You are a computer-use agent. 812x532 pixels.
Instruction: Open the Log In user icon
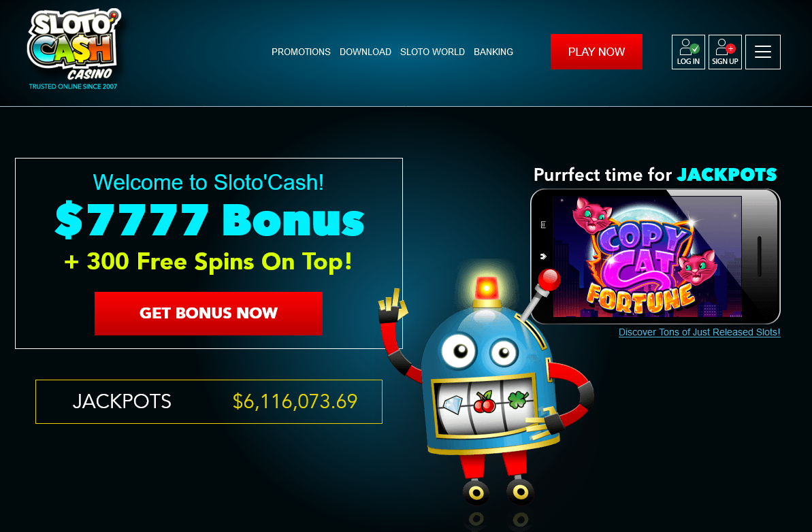tap(688, 52)
